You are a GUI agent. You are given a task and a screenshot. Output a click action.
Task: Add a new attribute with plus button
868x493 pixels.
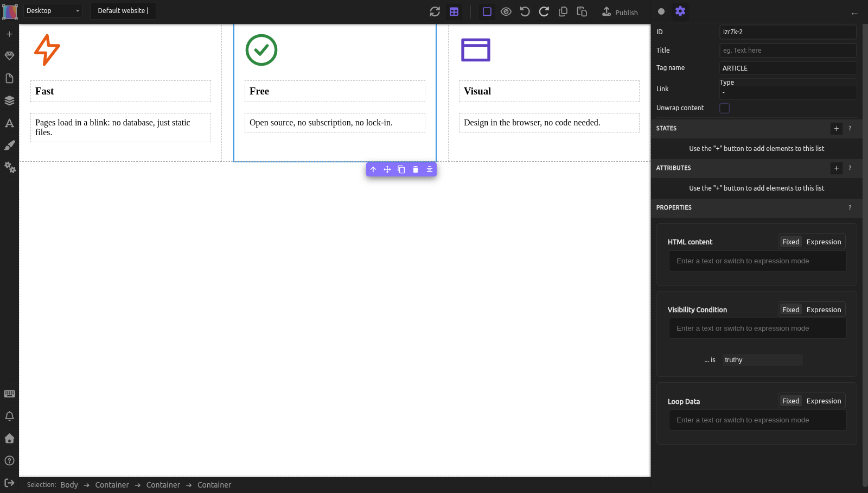click(837, 168)
